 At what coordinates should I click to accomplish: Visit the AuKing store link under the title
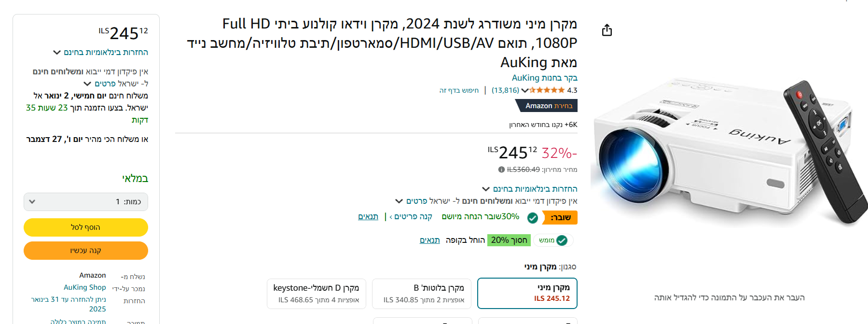pyautogui.click(x=544, y=78)
